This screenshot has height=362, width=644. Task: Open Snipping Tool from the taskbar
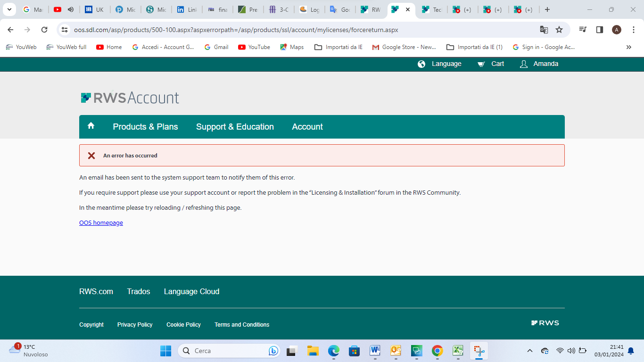[x=479, y=351]
